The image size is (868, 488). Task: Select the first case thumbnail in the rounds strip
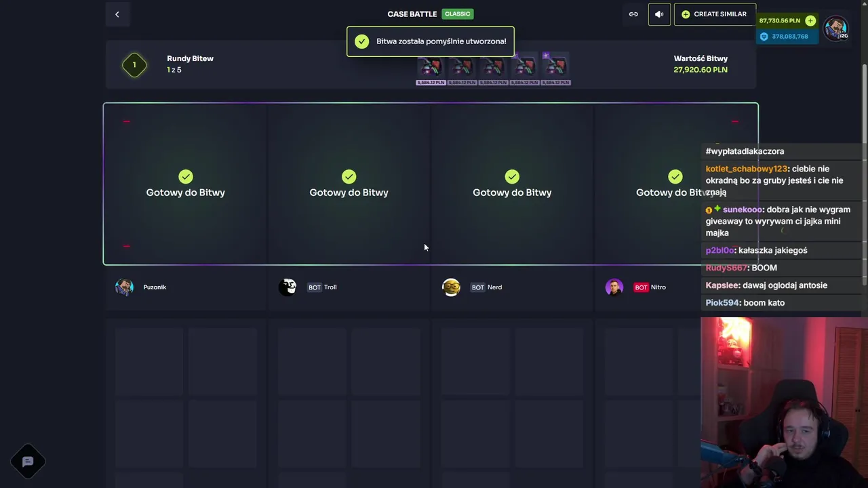click(x=431, y=69)
